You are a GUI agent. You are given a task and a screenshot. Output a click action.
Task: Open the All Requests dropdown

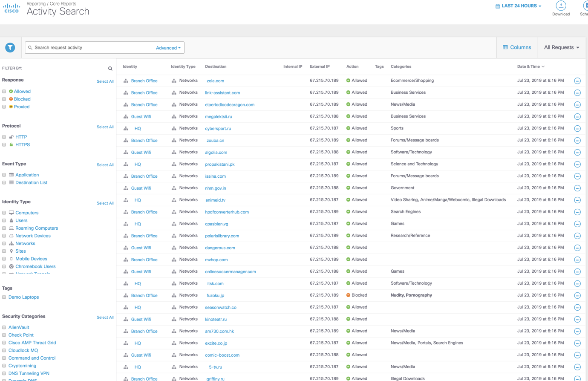562,47
